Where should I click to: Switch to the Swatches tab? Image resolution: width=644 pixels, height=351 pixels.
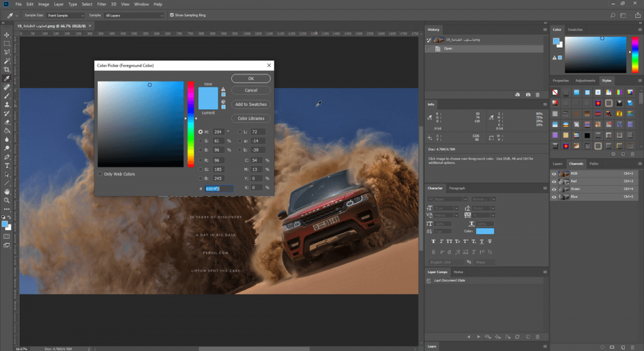point(575,29)
